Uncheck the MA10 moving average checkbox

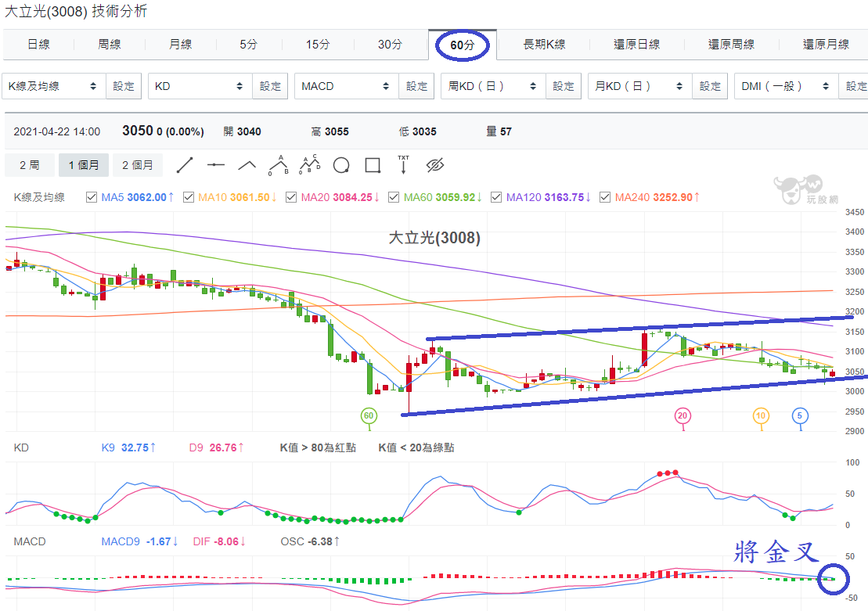(189, 197)
